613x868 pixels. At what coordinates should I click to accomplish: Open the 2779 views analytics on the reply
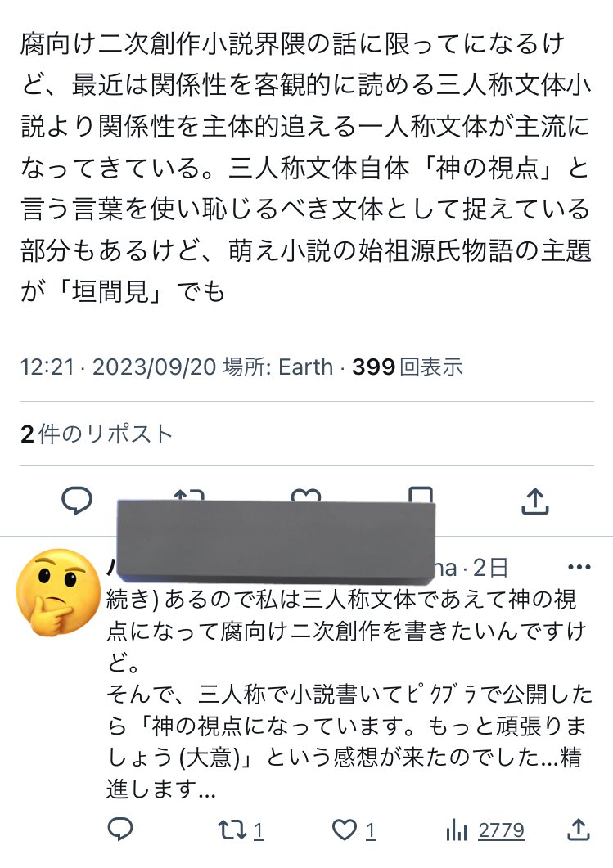(x=486, y=830)
